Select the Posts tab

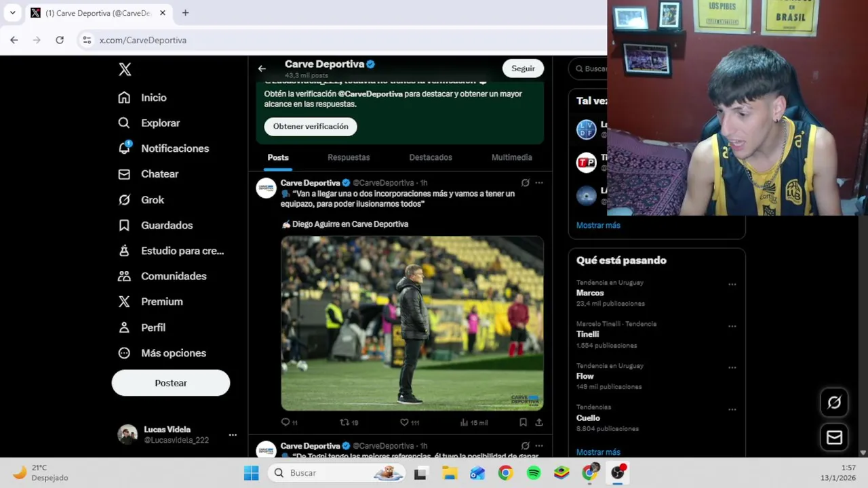pos(278,157)
